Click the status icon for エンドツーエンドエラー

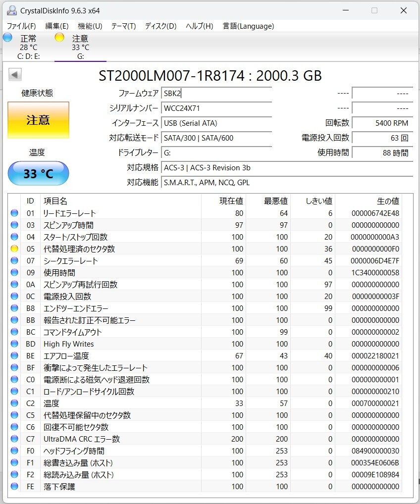[14, 308]
